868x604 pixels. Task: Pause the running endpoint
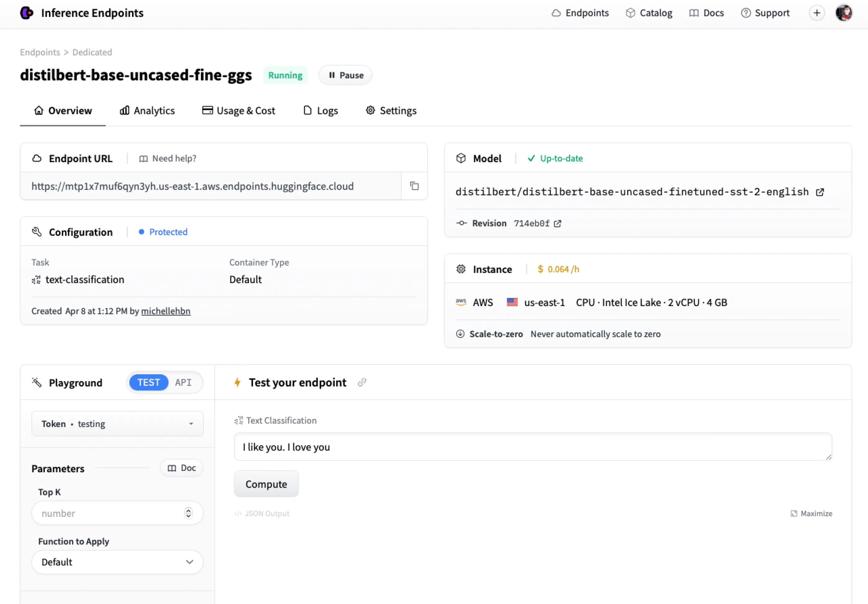pyautogui.click(x=345, y=75)
